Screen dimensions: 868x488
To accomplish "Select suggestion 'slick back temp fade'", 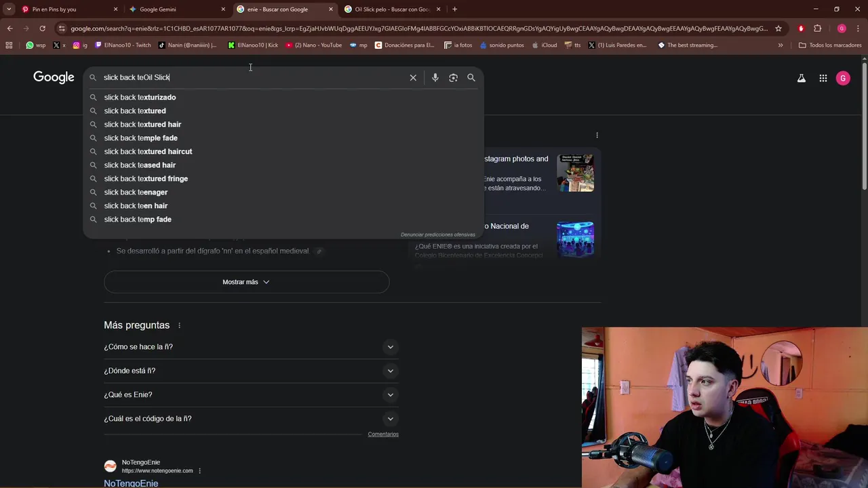I will (x=283, y=220).
